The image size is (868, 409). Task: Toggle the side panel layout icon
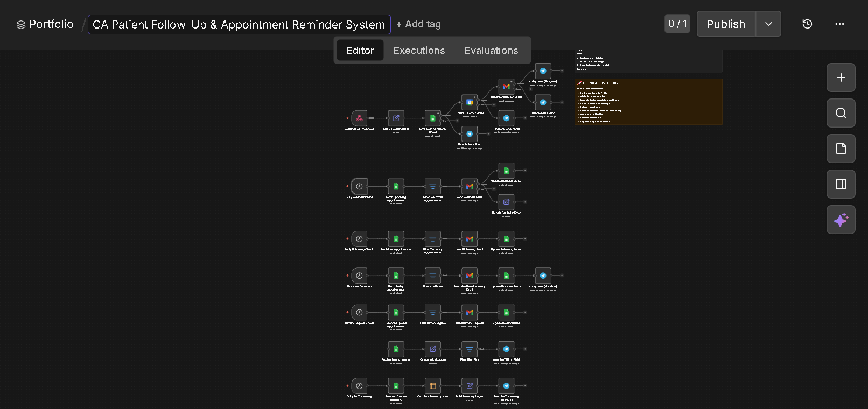(x=841, y=184)
